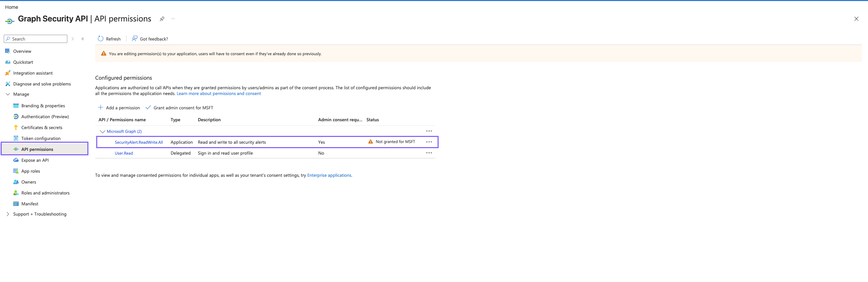Click the Certificates & secrets key icon
Image resolution: width=868 pixels, height=282 pixels.
16,127
